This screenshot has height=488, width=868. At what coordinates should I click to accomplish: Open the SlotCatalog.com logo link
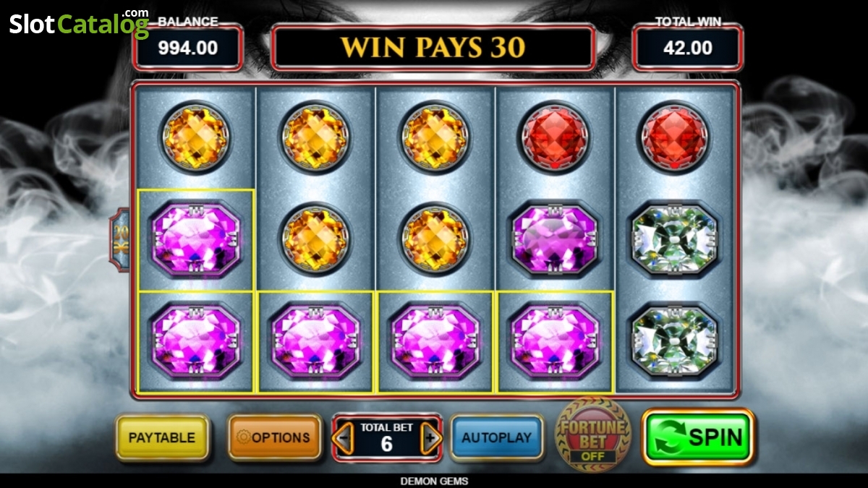[79, 22]
